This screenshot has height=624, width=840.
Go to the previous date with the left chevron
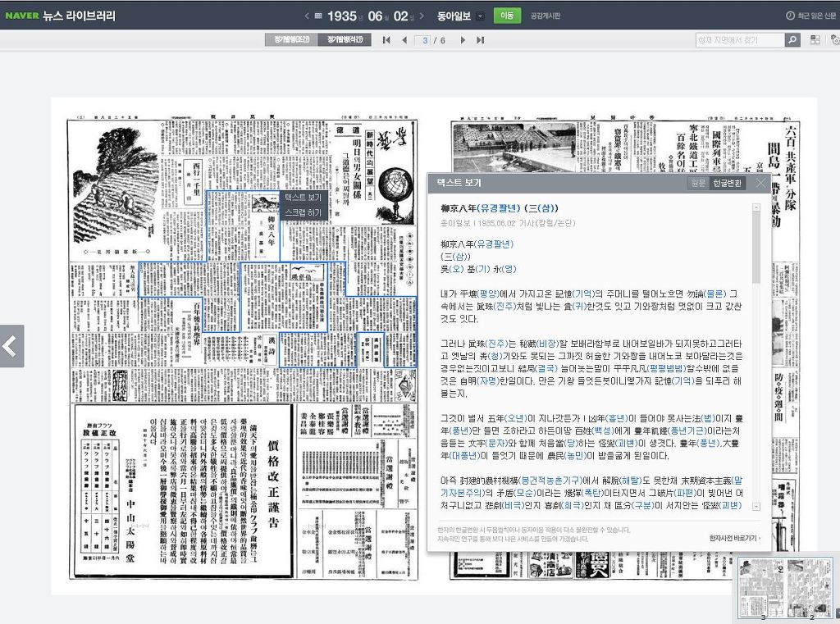click(307, 16)
